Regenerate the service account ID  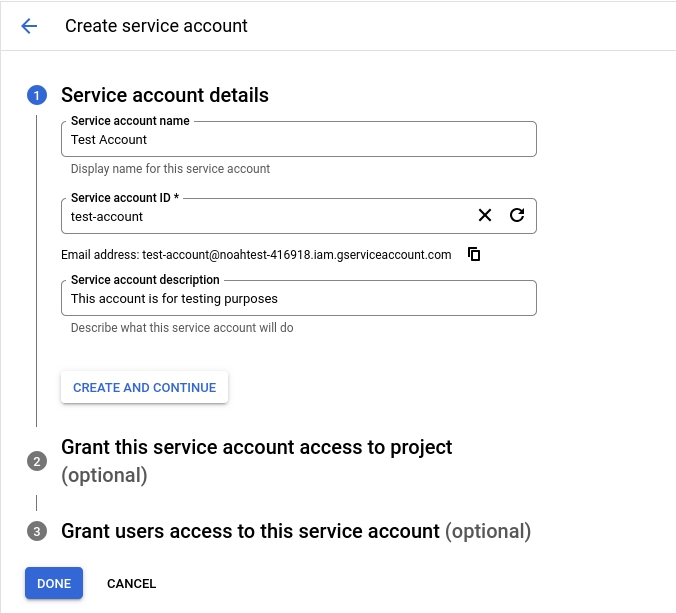(517, 215)
